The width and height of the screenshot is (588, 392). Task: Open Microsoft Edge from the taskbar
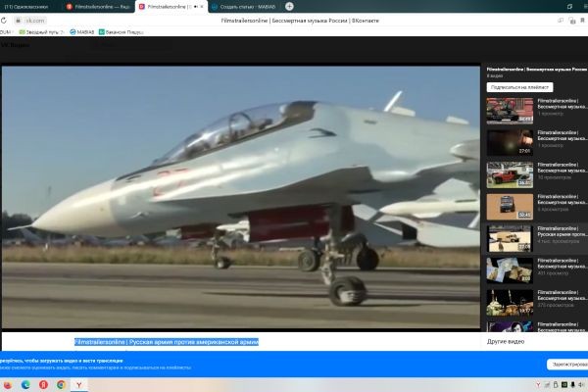point(25,385)
